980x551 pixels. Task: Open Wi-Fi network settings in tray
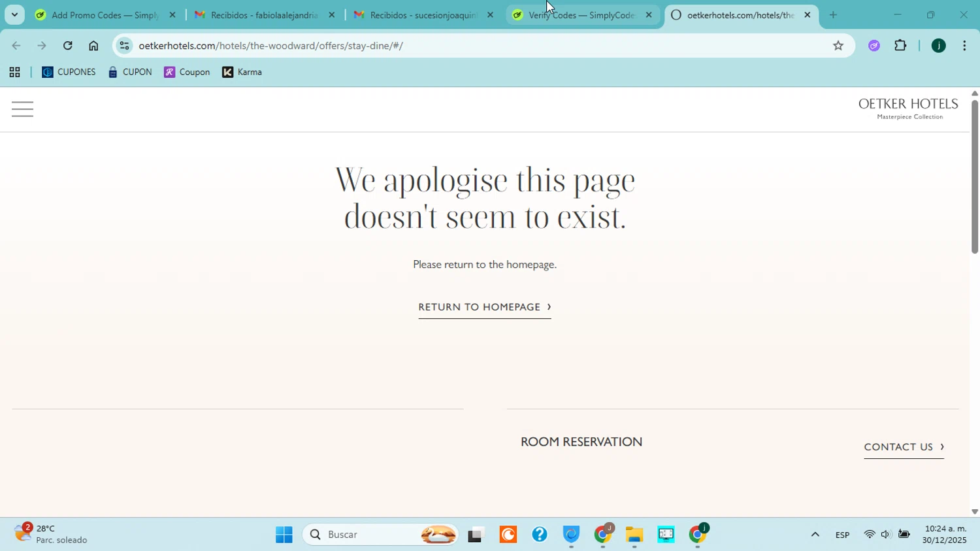coord(869,535)
